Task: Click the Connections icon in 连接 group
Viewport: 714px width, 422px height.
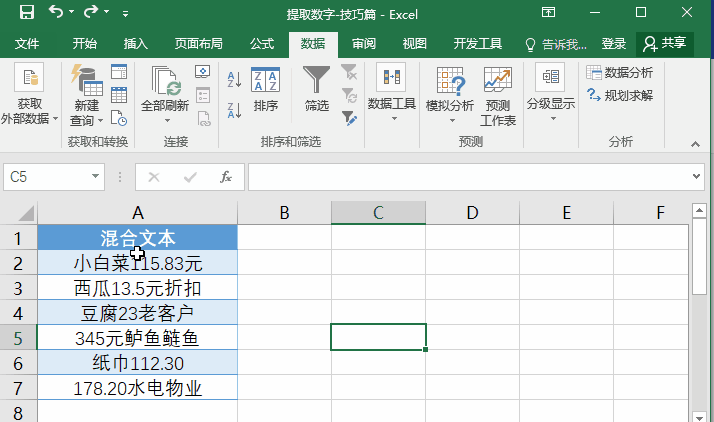Action: (x=203, y=71)
